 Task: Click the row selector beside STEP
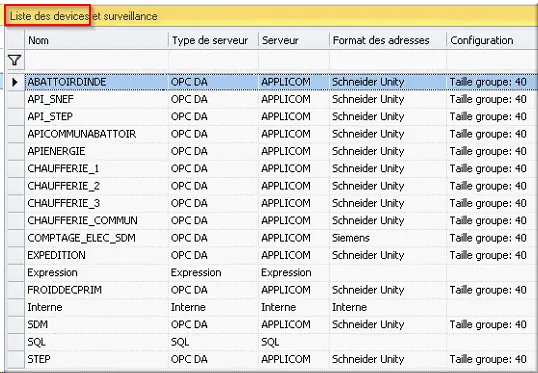pyautogui.click(x=16, y=359)
